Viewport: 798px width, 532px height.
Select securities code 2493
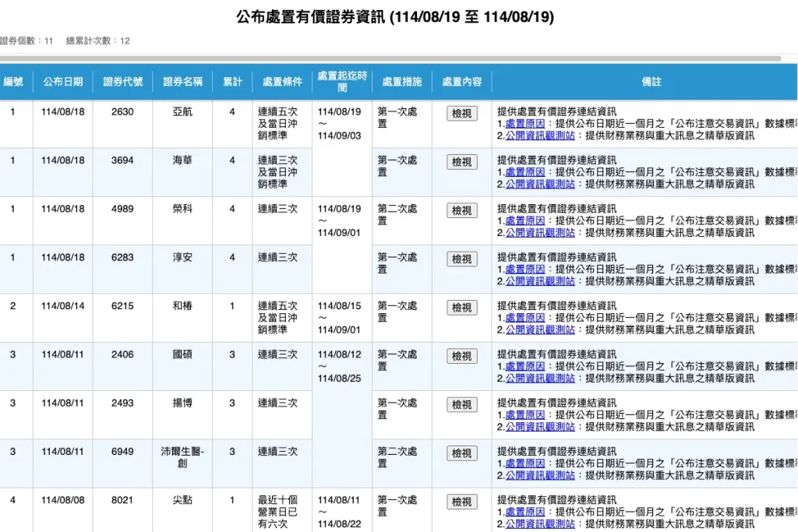(122, 403)
